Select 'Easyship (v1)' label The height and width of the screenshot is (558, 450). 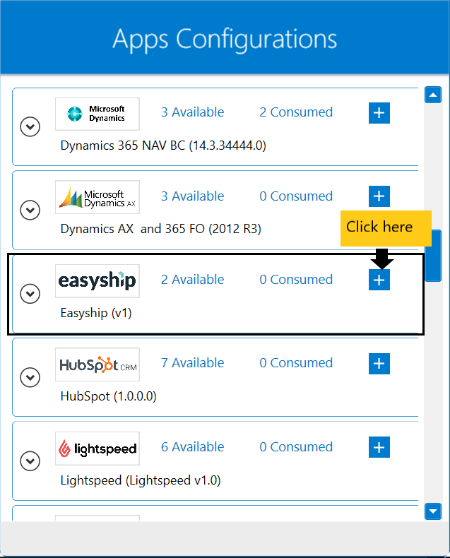(96, 313)
